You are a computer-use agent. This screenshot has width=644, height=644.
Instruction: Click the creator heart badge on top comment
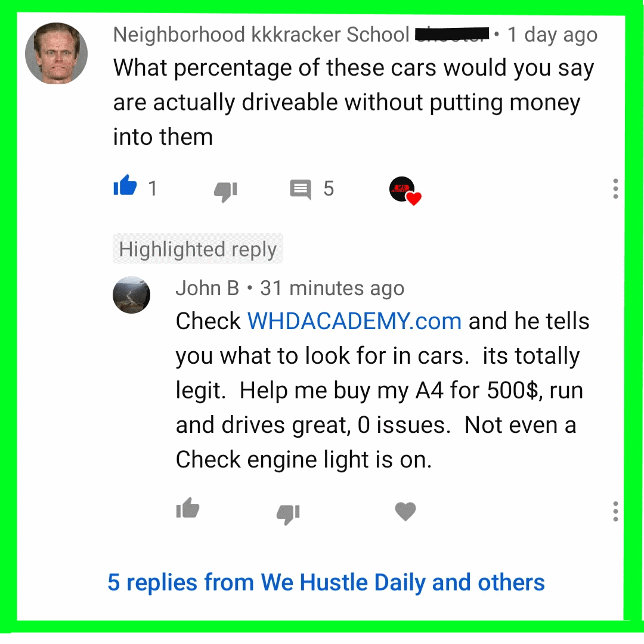point(405,191)
